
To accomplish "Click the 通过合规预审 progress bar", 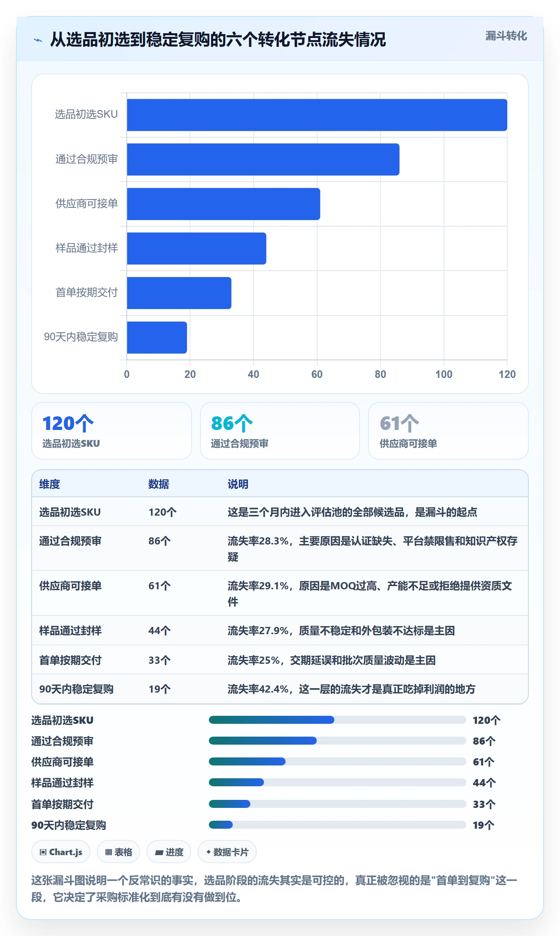I will (338, 741).
